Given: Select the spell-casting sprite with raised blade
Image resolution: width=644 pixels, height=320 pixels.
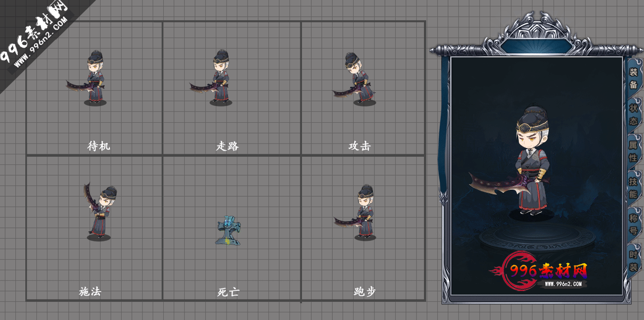Looking at the screenshot, I should click(x=99, y=211).
